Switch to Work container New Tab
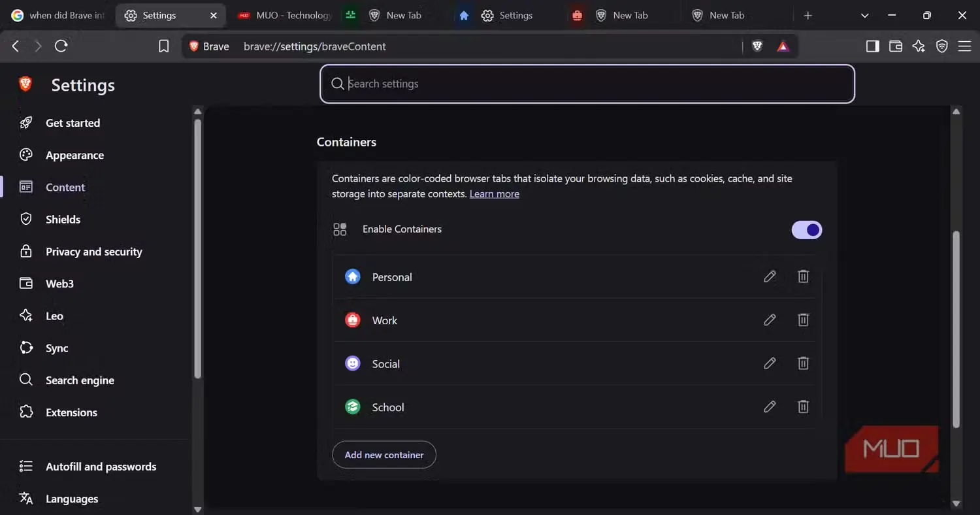Viewport: 980px width, 515px height. pyautogui.click(x=622, y=15)
